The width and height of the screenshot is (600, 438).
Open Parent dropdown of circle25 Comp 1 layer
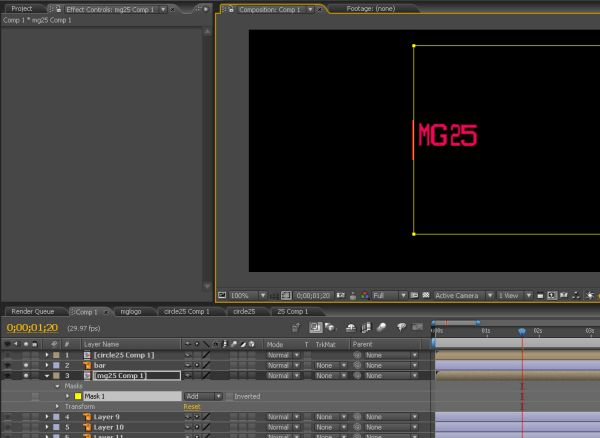click(x=390, y=355)
